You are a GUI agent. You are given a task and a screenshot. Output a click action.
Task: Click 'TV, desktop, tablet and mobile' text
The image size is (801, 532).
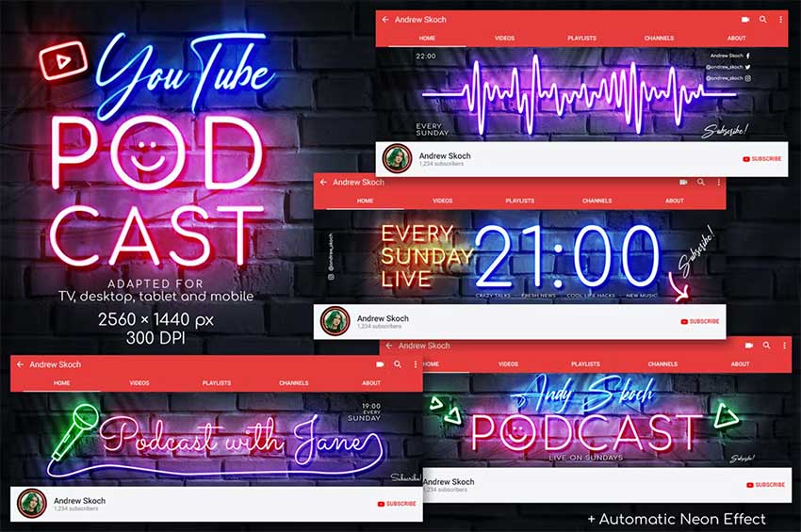click(155, 296)
